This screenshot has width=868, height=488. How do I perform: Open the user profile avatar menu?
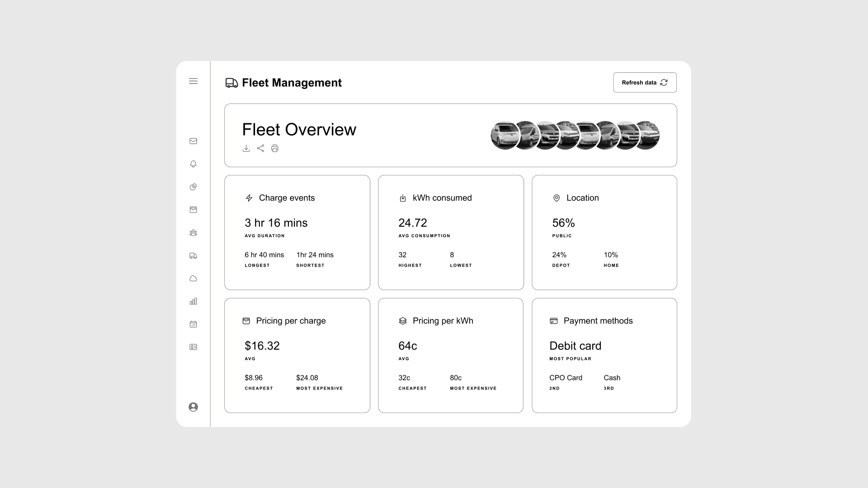193,407
